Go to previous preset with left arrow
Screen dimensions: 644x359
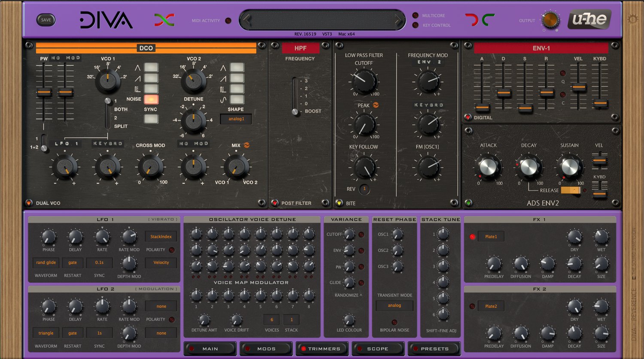click(x=246, y=20)
